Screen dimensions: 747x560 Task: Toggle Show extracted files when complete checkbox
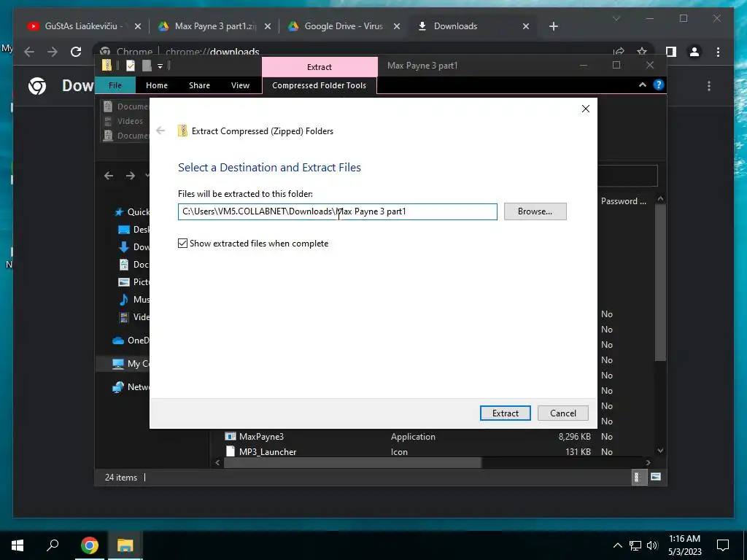[x=182, y=244]
